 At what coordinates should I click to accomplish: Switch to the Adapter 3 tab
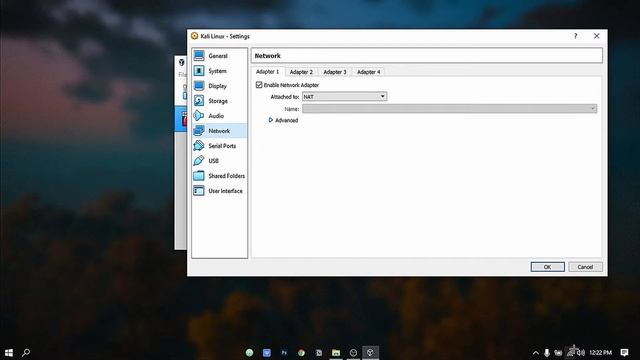tap(335, 72)
